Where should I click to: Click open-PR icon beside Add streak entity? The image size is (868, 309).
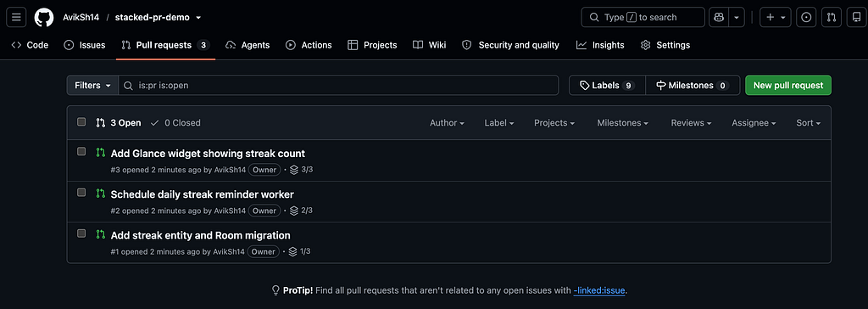point(100,234)
